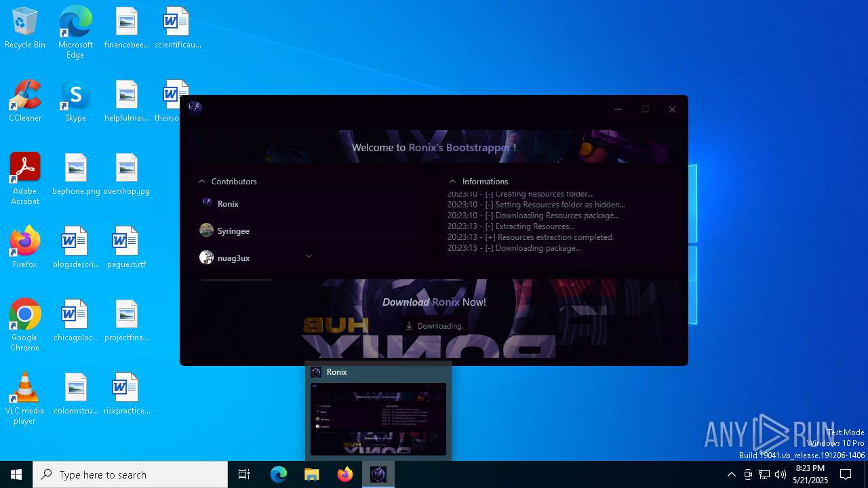The image size is (868, 488).
Task: Click last log line 'Downloading package...'
Action: (x=514, y=248)
